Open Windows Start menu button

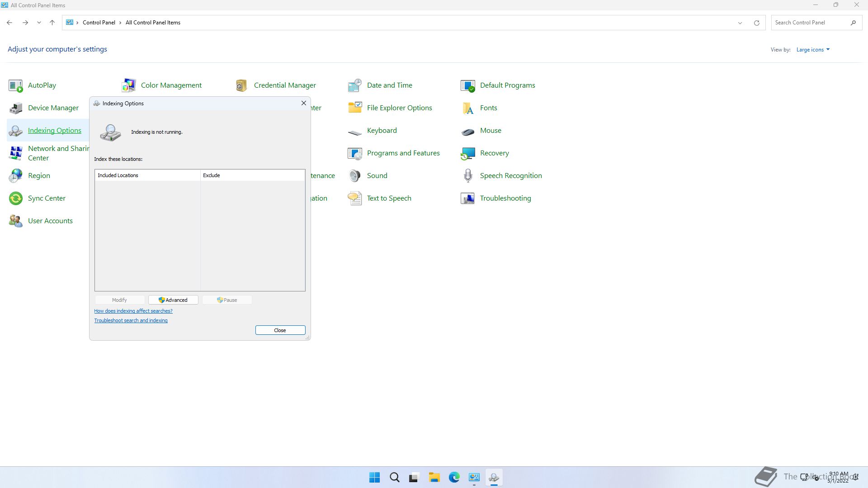click(374, 477)
